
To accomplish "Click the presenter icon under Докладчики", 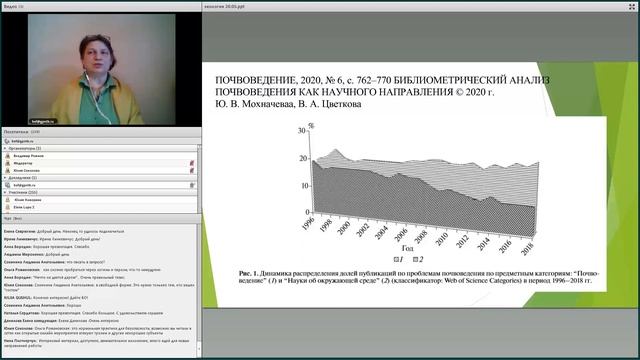I will tap(7, 185).
